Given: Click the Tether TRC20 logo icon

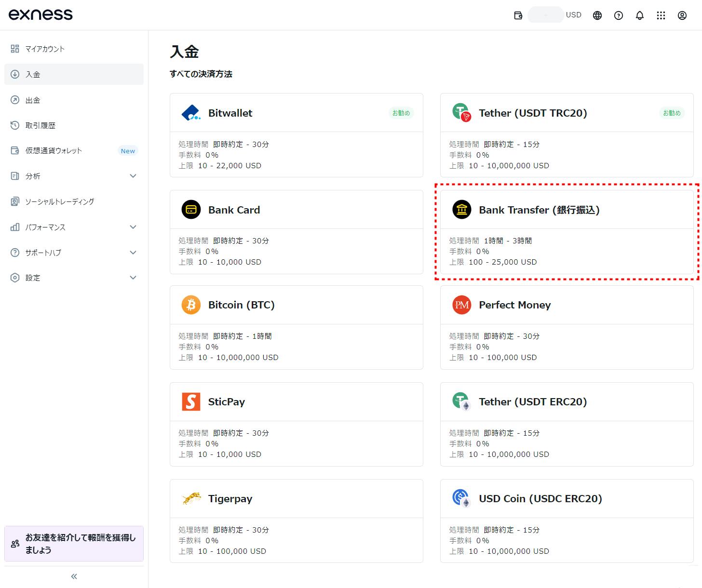Looking at the screenshot, I should click(462, 113).
